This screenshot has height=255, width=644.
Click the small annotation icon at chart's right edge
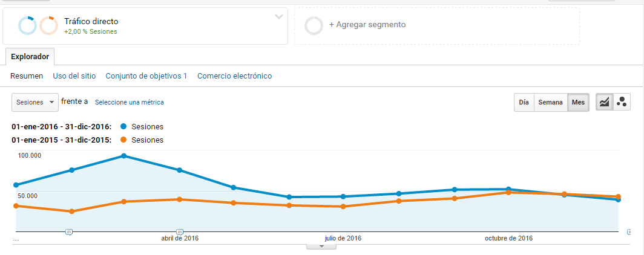tap(628, 231)
